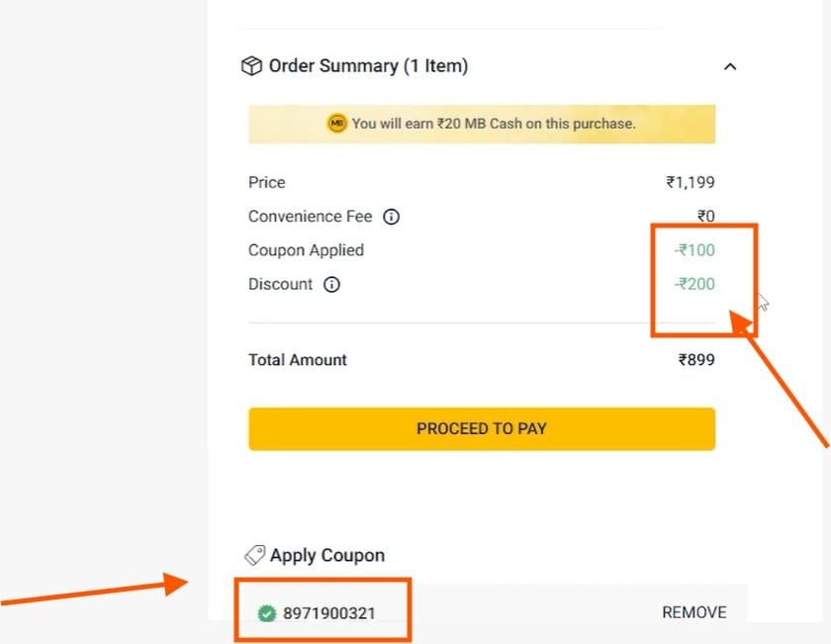Click the ₹1,199 price amount
The height and width of the screenshot is (644, 831).
point(691,182)
